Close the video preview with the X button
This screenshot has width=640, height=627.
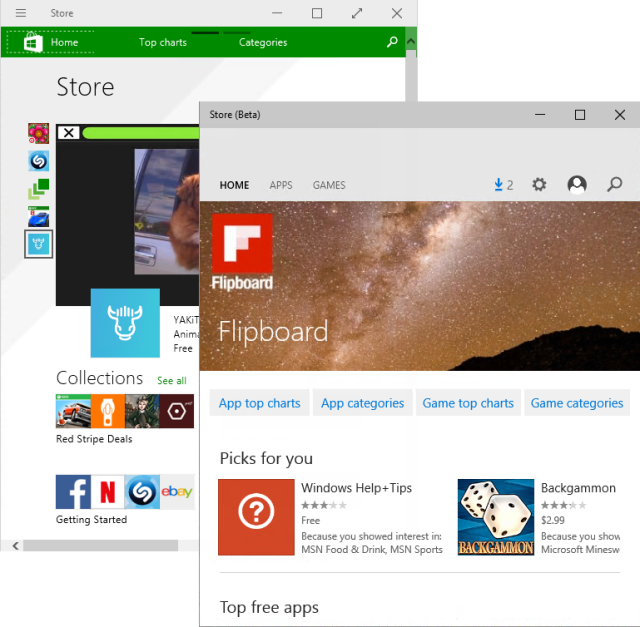point(69,133)
